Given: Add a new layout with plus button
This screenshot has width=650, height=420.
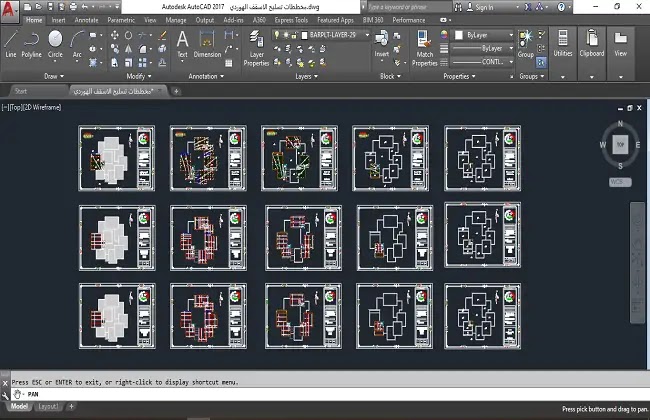Looking at the screenshot, I should (x=71, y=406).
